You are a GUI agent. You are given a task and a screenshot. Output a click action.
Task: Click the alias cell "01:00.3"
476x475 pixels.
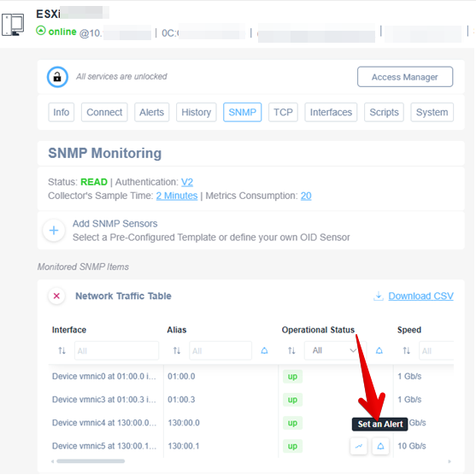(x=181, y=400)
